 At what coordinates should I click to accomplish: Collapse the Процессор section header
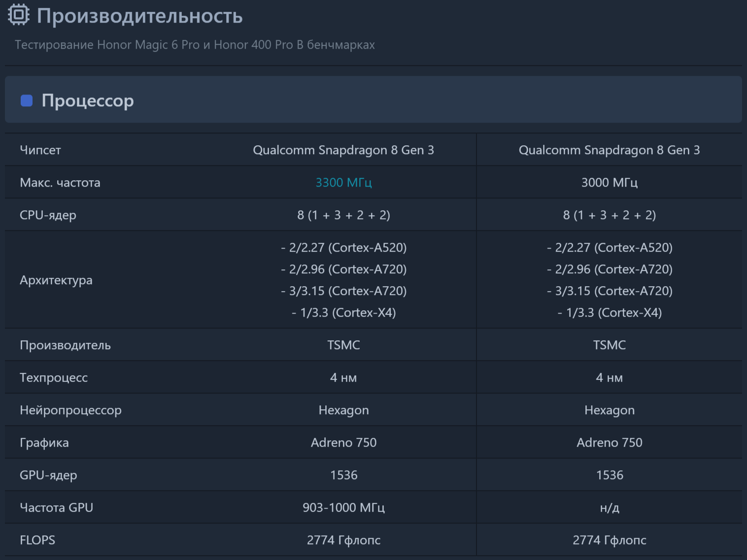[373, 100]
